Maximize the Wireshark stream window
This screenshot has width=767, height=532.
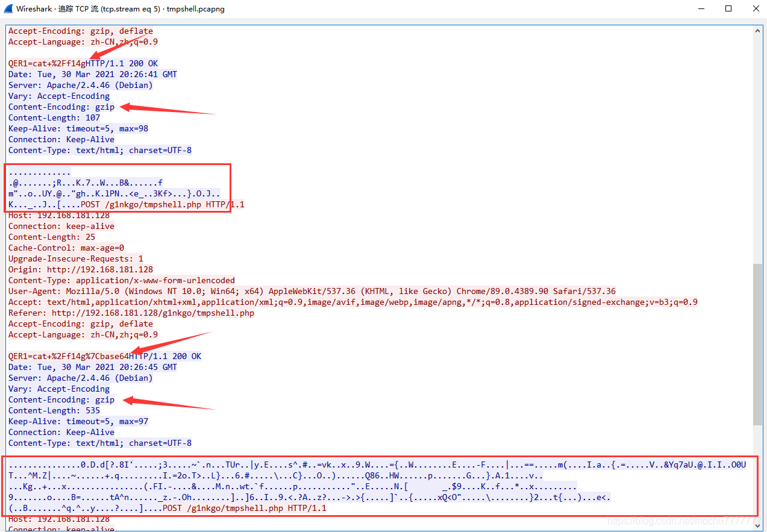[x=728, y=8]
